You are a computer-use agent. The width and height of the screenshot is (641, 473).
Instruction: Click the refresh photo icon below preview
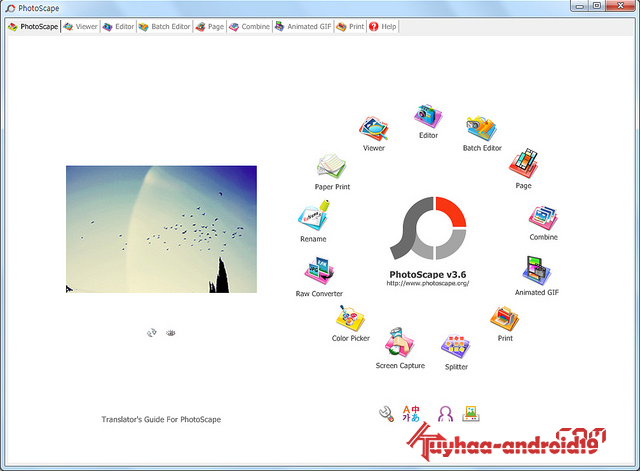click(x=152, y=333)
